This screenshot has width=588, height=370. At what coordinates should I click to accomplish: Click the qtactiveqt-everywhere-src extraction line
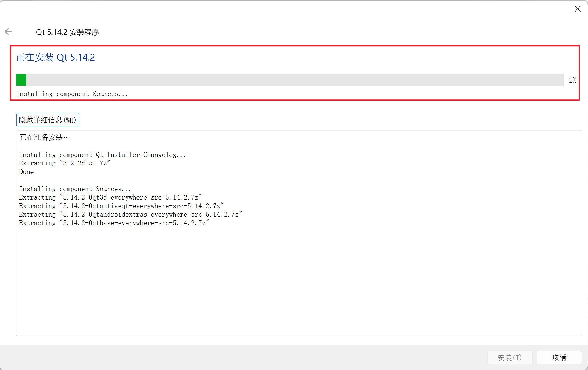point(121,206)
